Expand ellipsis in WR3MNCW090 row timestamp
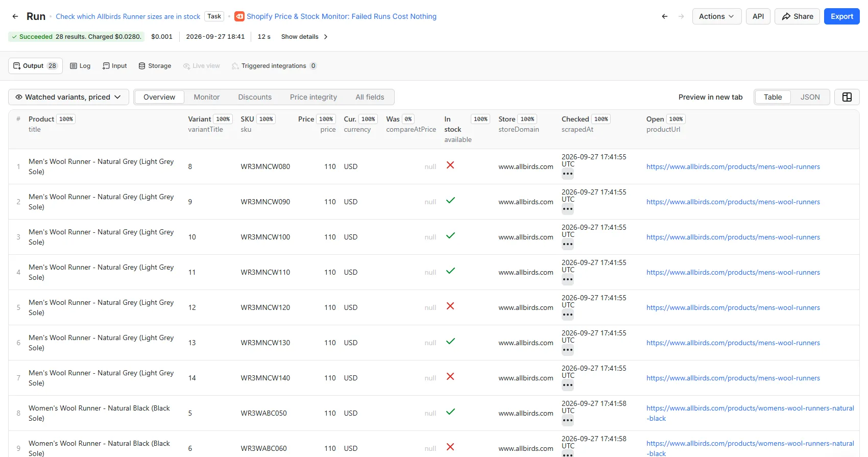 (x=568, y=209)
